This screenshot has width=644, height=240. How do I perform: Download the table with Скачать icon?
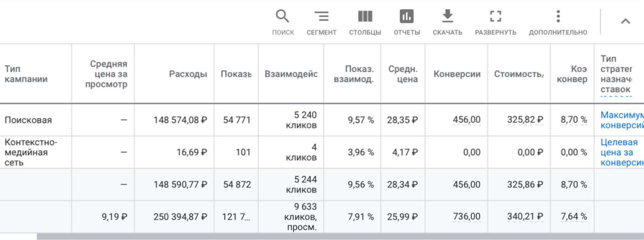[x=447, y=17]
